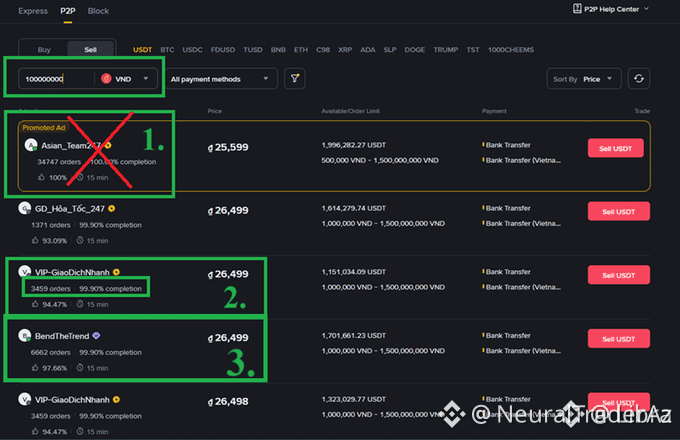The height and width of the screenshot is (440, 680).
Task: Choose SLP crypto tab
Action: coord(389,49)
